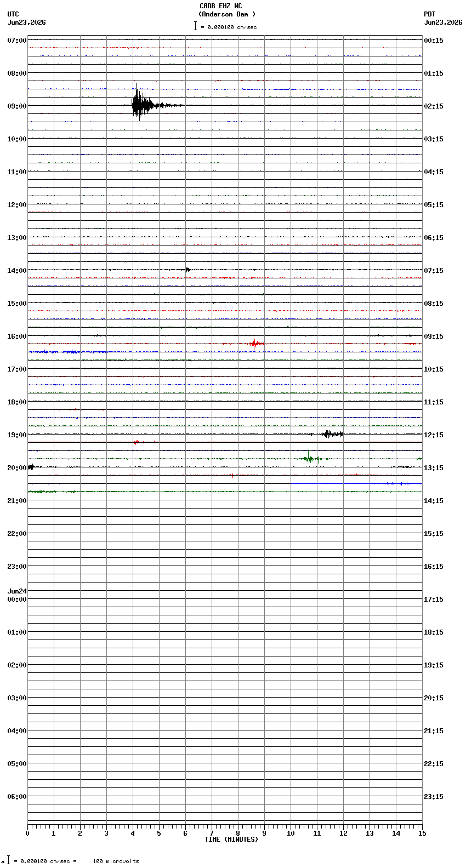Click the 07:00 UTC time label
The height and width of the screenshot is (868, 466).
point(17,41)
